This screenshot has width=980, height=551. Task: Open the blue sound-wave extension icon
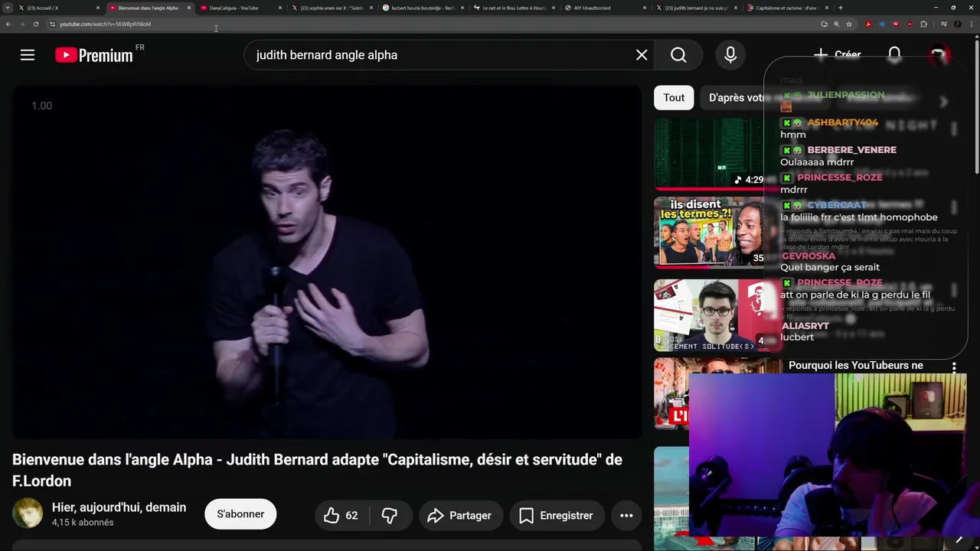(882, 24)
